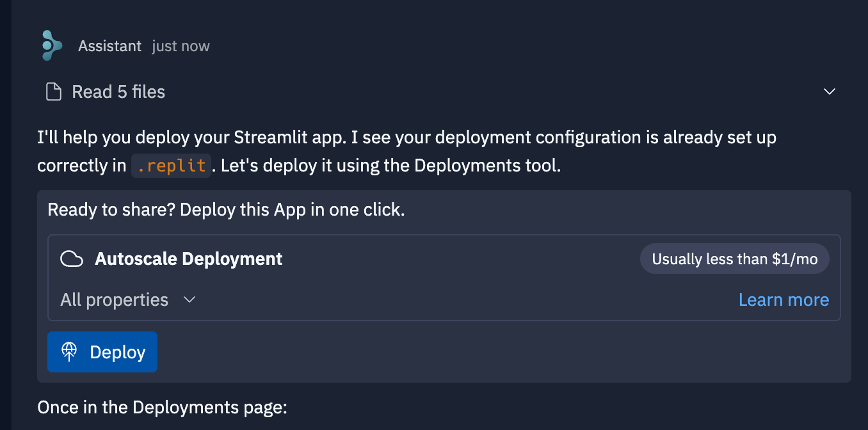
Task: Click the .replit inline code reference
Action: pos(171,165)
